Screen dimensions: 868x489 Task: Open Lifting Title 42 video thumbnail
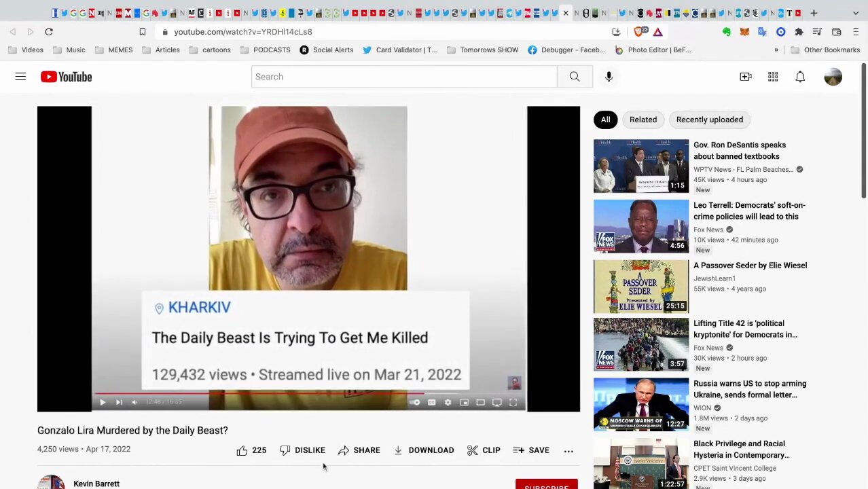[x=641, y=345]
